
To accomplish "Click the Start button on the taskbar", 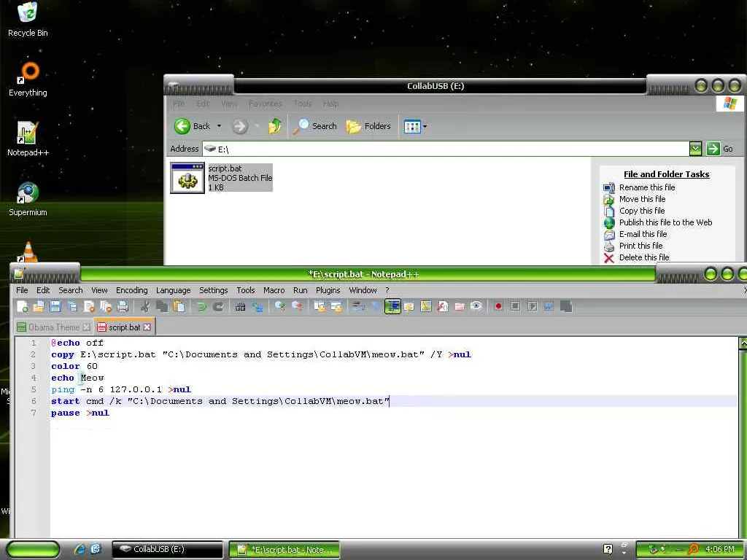I will point(32,550).
